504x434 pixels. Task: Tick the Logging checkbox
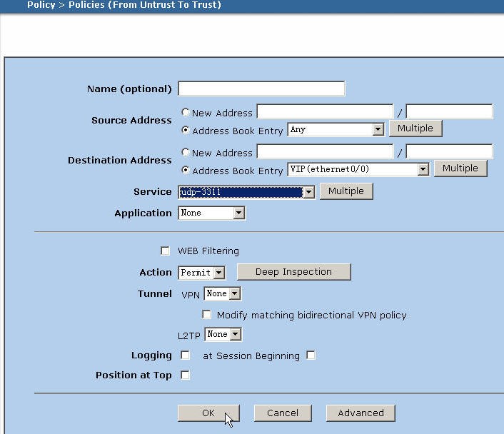point(185,355)
